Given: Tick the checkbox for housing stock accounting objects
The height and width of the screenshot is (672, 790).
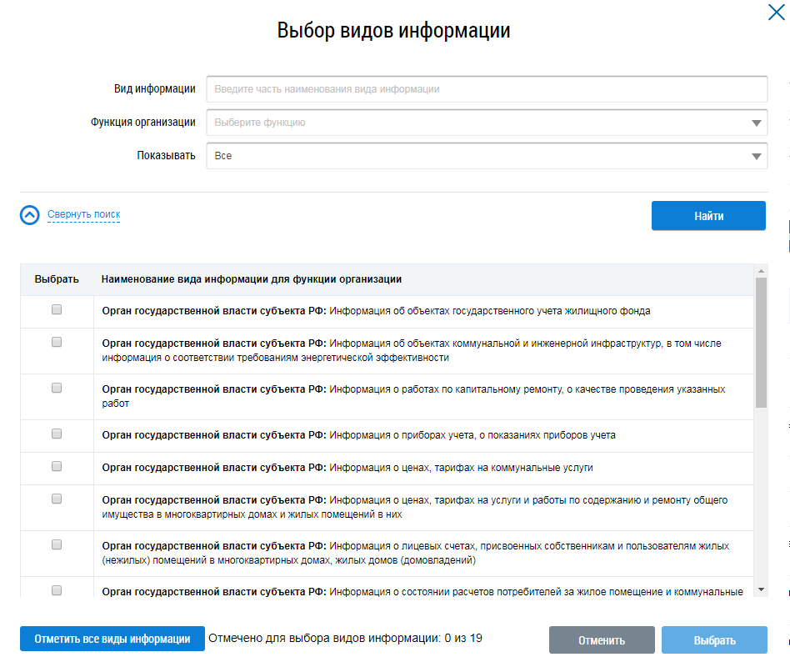Looking at the screenshot, I should (x=57, y=309).
